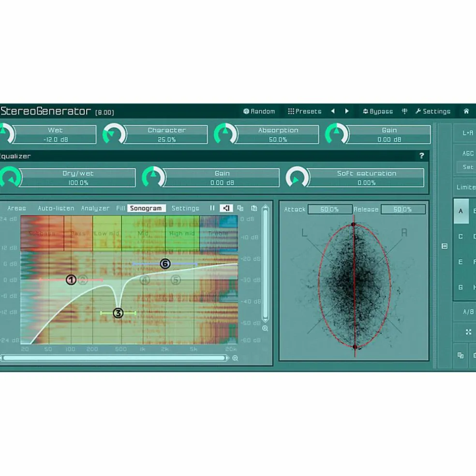The image size is (476, 476).
Task: Select preset slot A
Action: (x=461, y=211)
